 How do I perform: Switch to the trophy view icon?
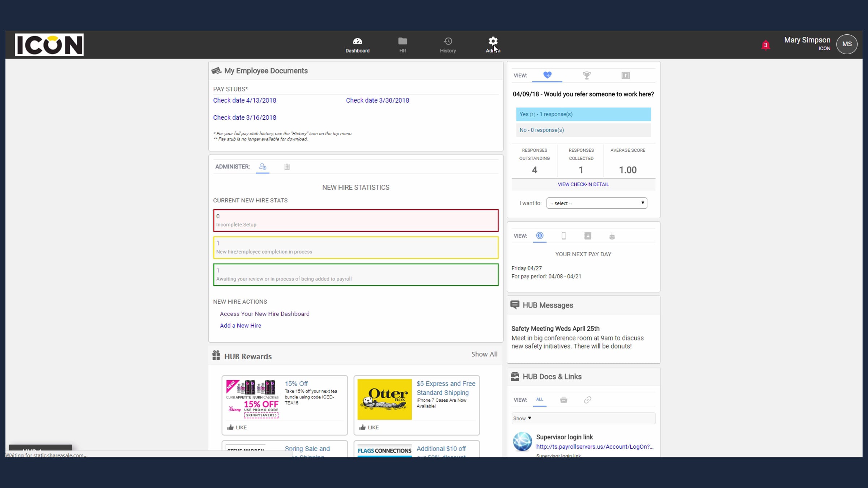click(587, 75)
